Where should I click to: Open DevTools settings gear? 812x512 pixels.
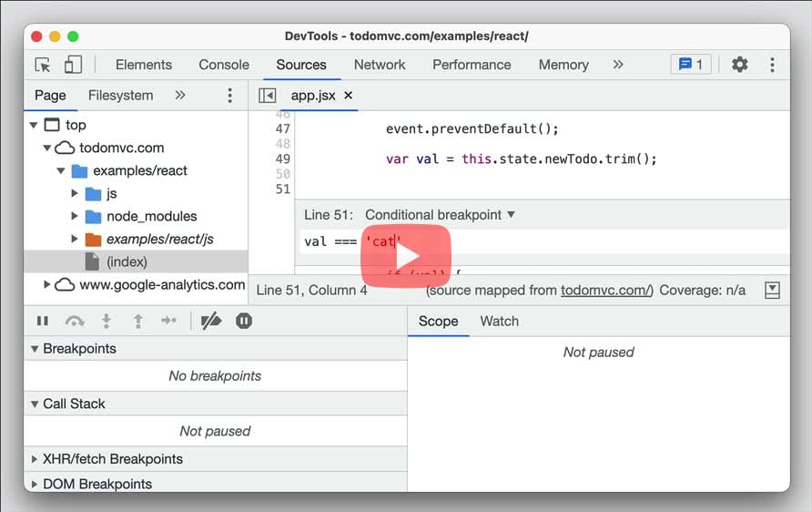[739, 65]
